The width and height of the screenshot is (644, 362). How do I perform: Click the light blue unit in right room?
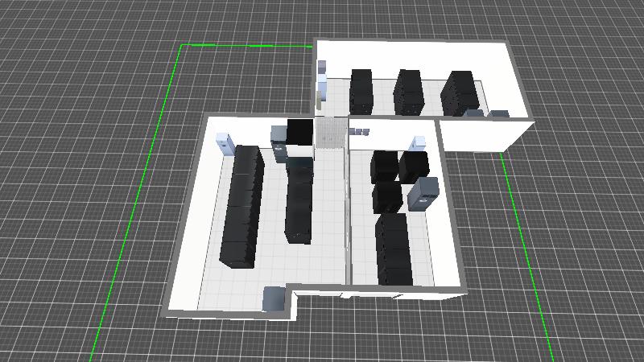click(x=419, y=144)
